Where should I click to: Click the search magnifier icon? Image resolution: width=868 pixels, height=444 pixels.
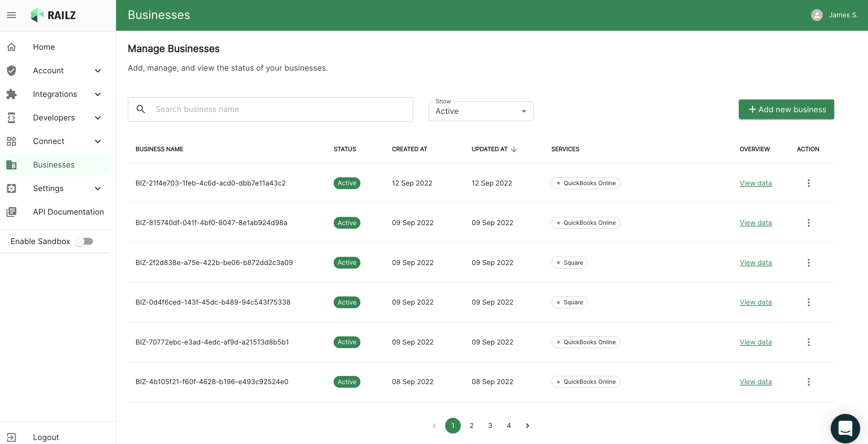pyautogui.click(x=141, y=109)
